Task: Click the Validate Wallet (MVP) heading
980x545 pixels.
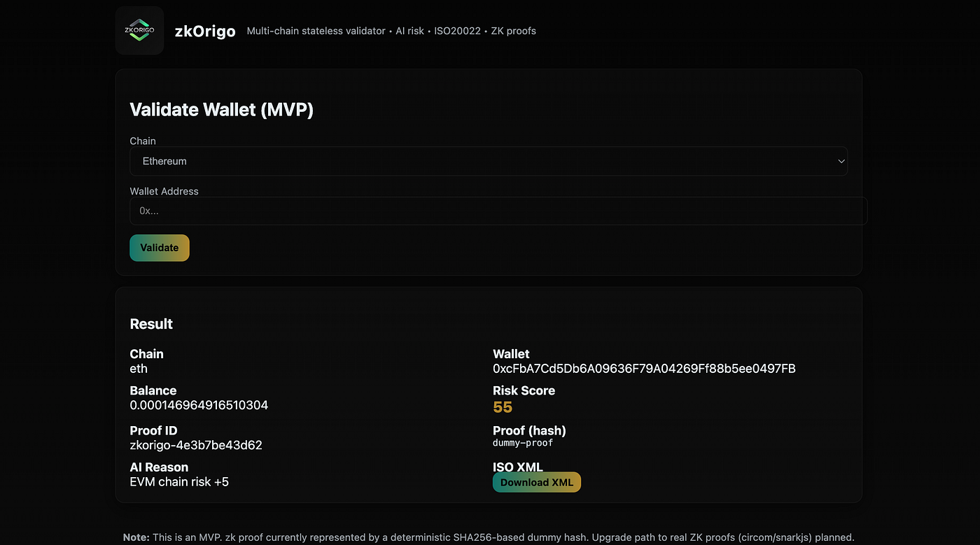Action: [221, 110]
